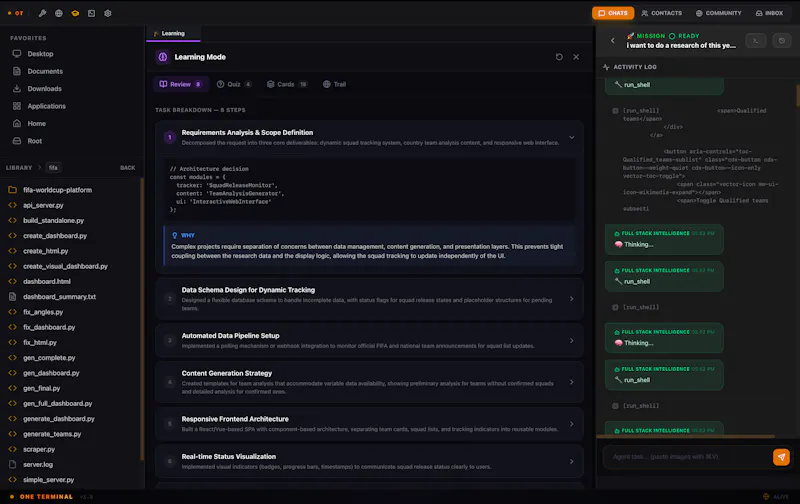
Task: Switch to the Cards tab
Action: (287, 84)
